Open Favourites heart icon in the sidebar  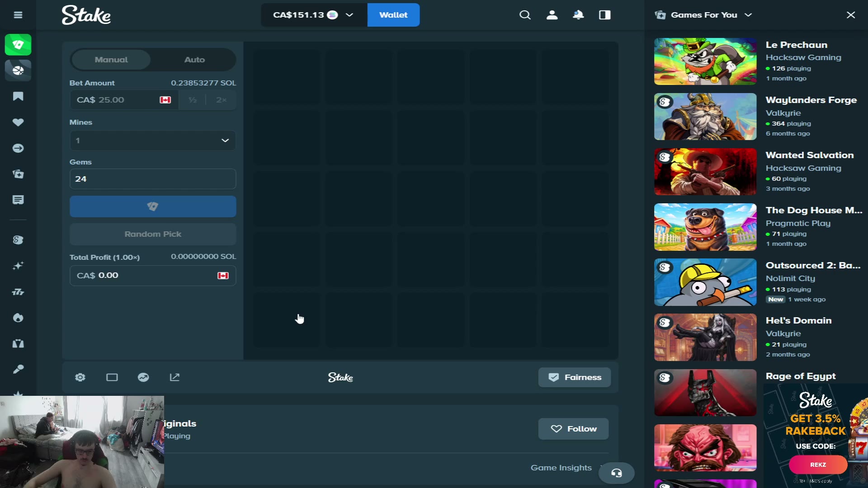pyautogui.click(x=18, y=122)
